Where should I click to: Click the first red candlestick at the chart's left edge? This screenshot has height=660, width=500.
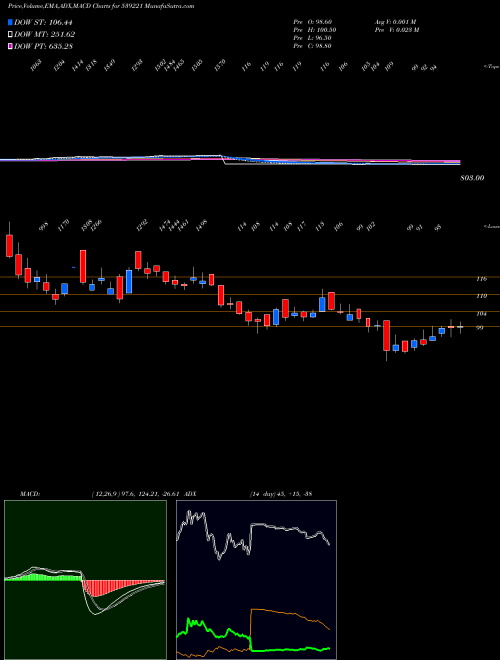click(9, 246)
